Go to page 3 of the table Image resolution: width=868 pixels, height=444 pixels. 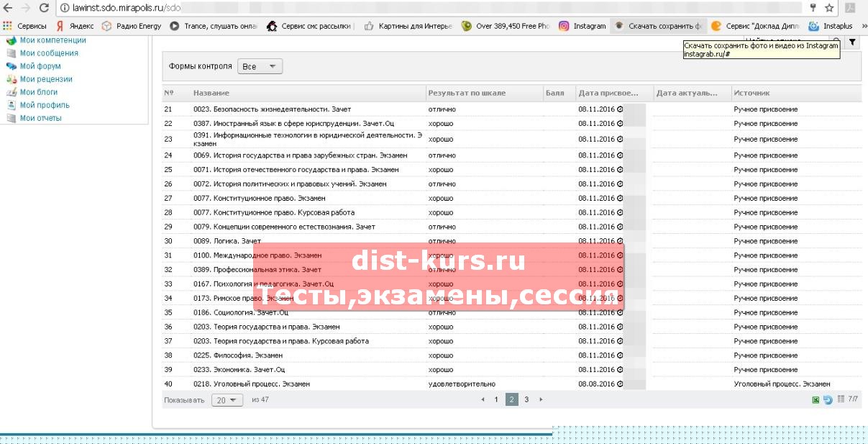tap(526, 399)
